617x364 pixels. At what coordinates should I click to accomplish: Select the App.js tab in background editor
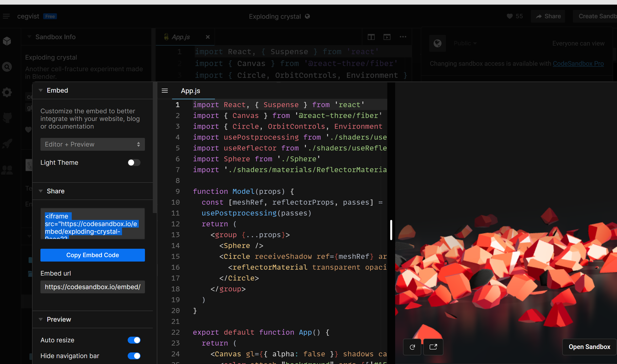181,37
